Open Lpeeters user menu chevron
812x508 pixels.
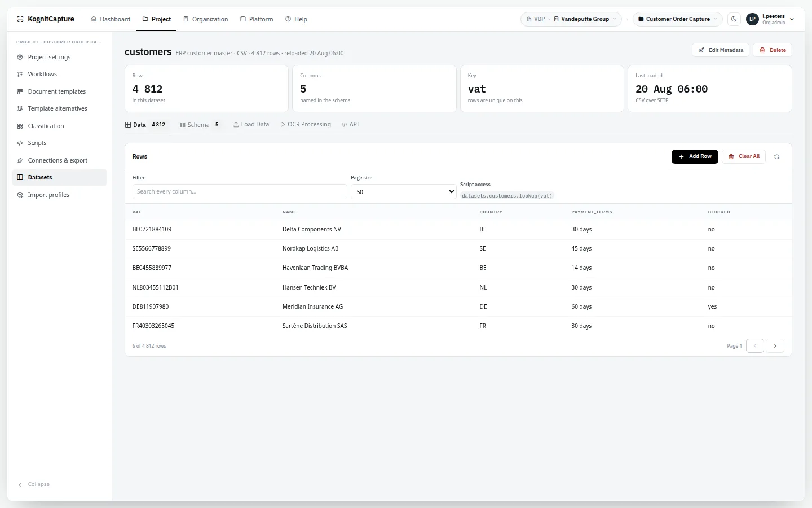[792, 19]
